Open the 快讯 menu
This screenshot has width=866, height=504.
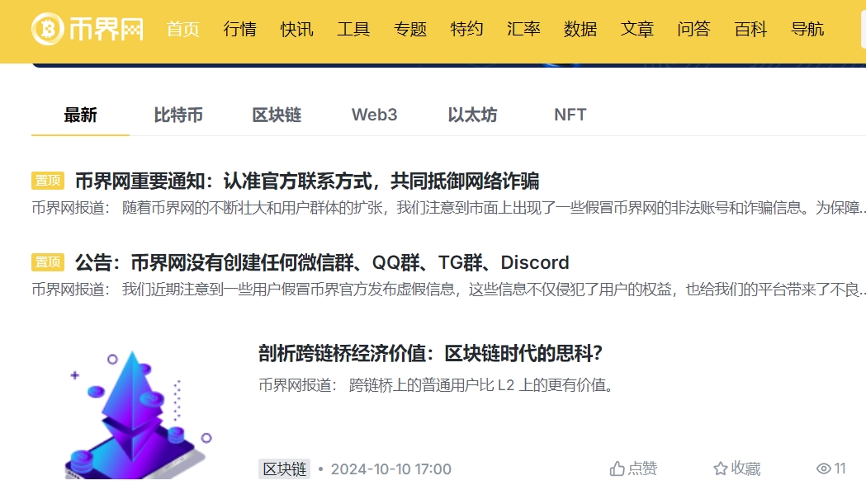[x=297, y=29]
